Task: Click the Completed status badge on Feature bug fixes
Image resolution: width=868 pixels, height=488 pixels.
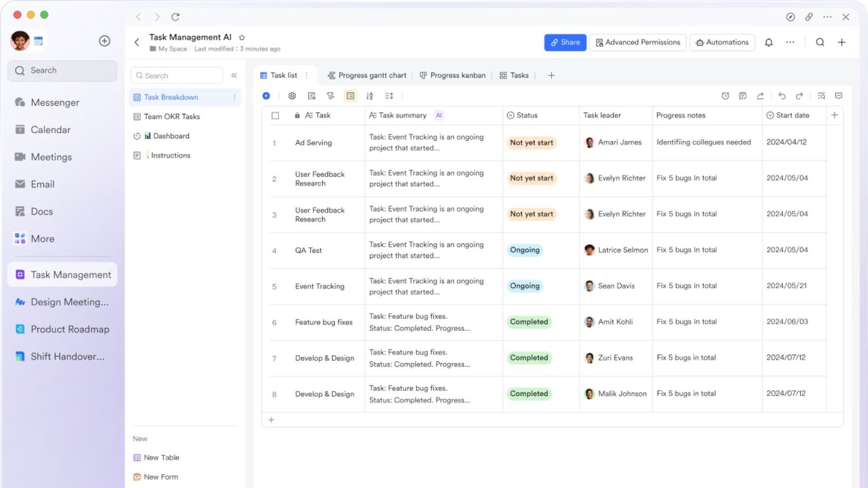Action: 528,322
